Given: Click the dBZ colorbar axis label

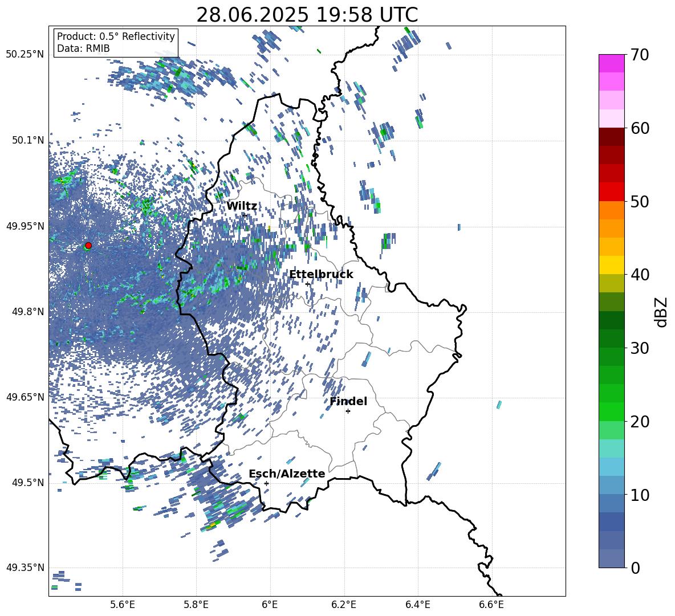Looking at the screenshot, I should (662, 312).
